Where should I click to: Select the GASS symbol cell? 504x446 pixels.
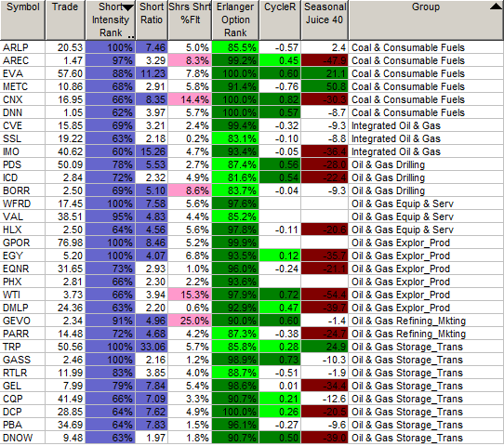coord(22,360)
